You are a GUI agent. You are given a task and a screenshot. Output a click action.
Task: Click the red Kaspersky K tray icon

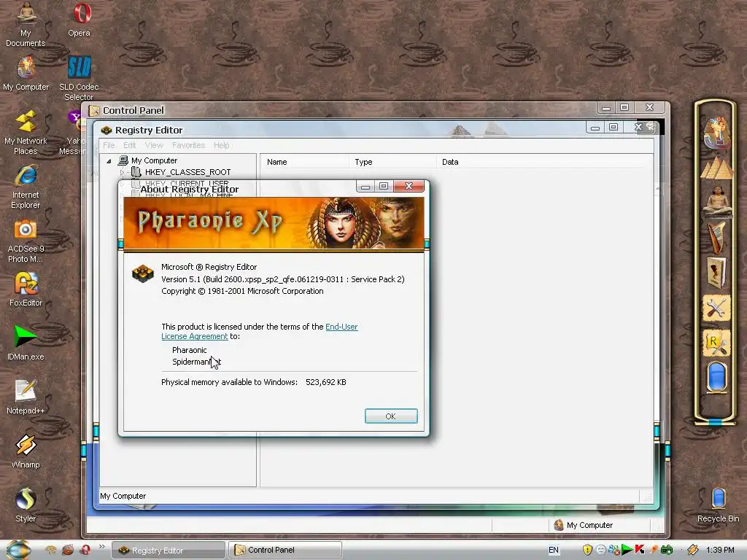click(x=639, y=550)
